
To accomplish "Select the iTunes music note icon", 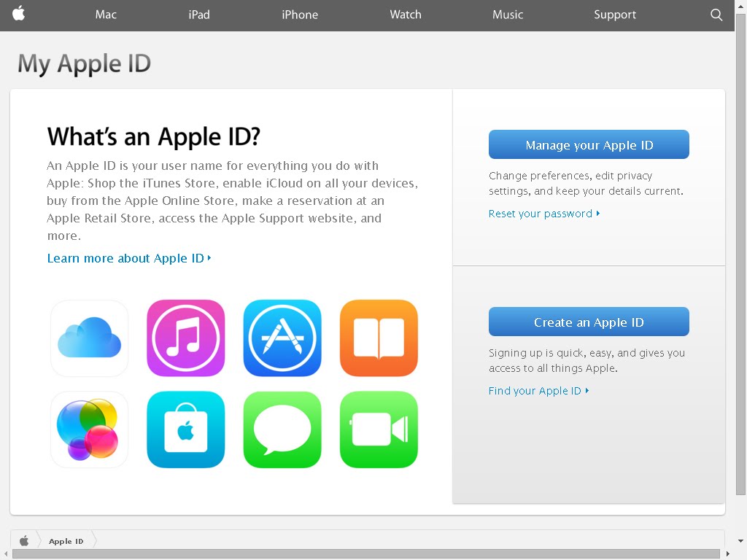I will 186,338.
